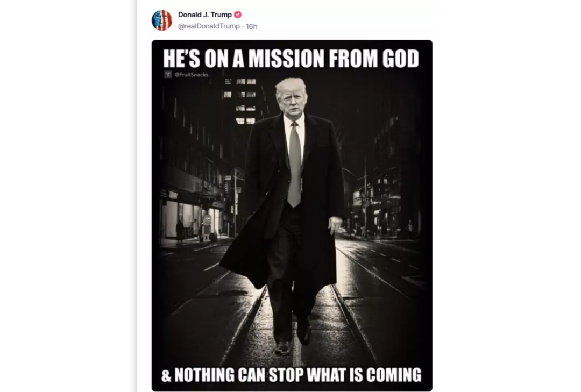Image resolution: width=581 pixels, height=392 pixels.
Task: Click the man's face in the image
Action: (293, 101)
